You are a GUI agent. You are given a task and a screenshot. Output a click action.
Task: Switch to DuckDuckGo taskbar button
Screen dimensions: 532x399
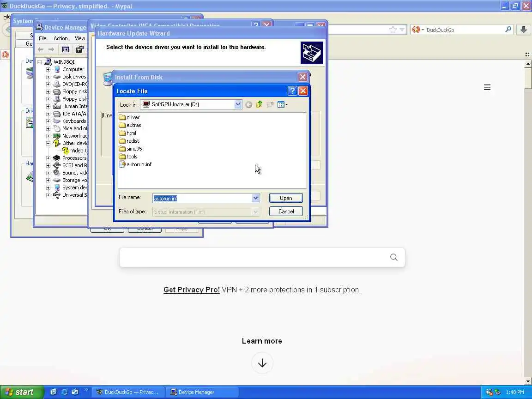point(128,392)
